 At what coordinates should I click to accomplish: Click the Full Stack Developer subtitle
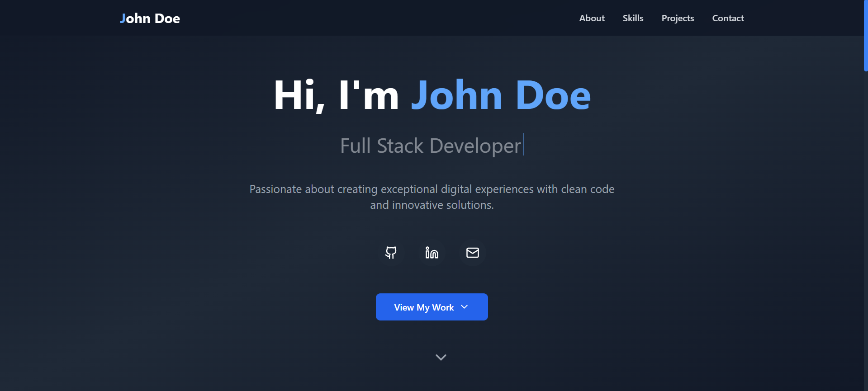pyautogui.click(x=430, y=146)
